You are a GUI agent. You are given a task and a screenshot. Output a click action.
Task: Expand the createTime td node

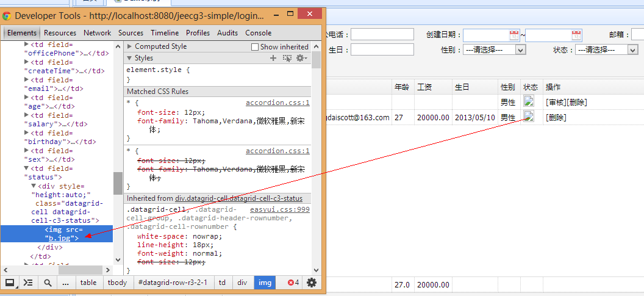(x=27, y=62)
